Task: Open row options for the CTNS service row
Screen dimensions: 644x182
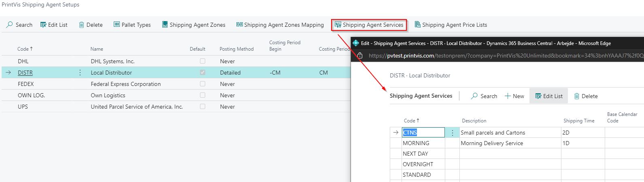Action: tap(452, 133)
